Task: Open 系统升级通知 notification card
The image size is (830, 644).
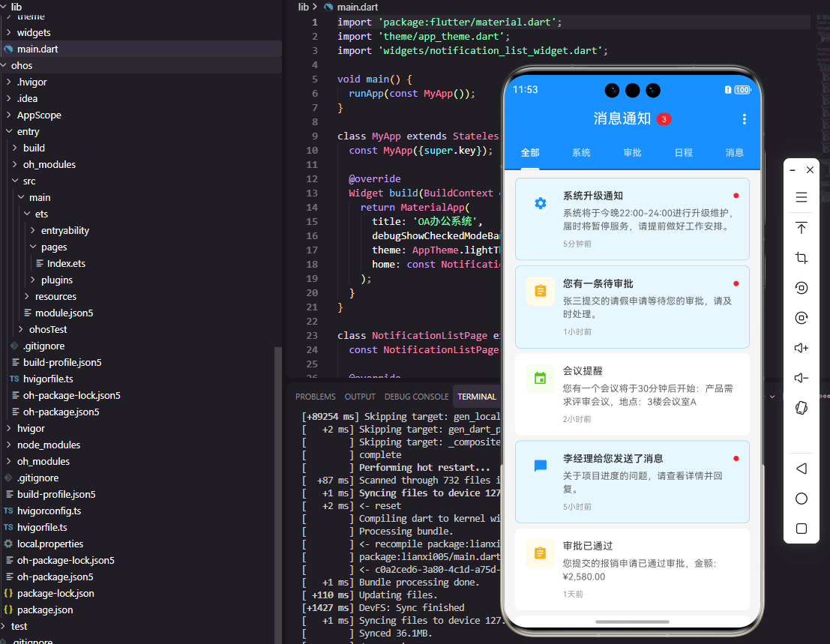Action: 632,219
